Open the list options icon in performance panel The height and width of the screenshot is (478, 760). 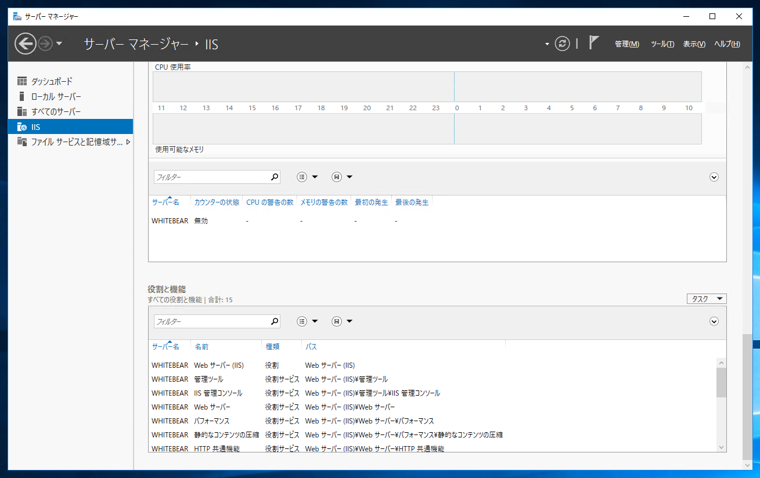(x=301, y=177)
